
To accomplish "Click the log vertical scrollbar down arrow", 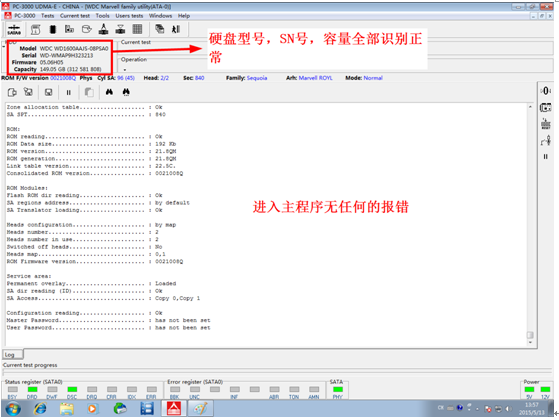I will (530, 342).
